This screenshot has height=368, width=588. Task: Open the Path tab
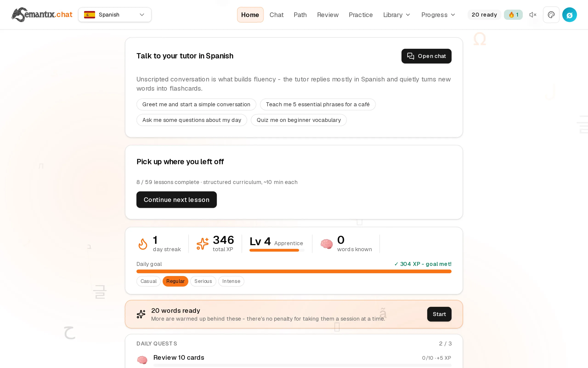300,15
